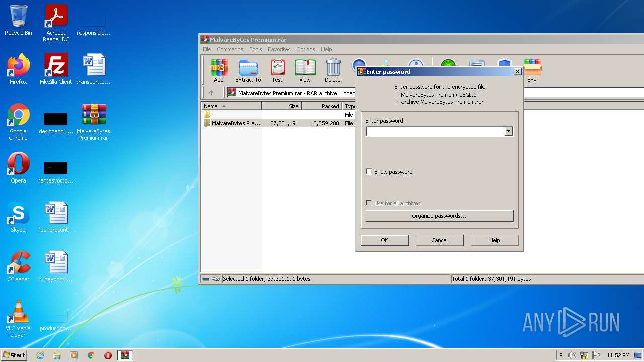Click the taskbar clock showing 11:52 PM

tap(618, 355)
